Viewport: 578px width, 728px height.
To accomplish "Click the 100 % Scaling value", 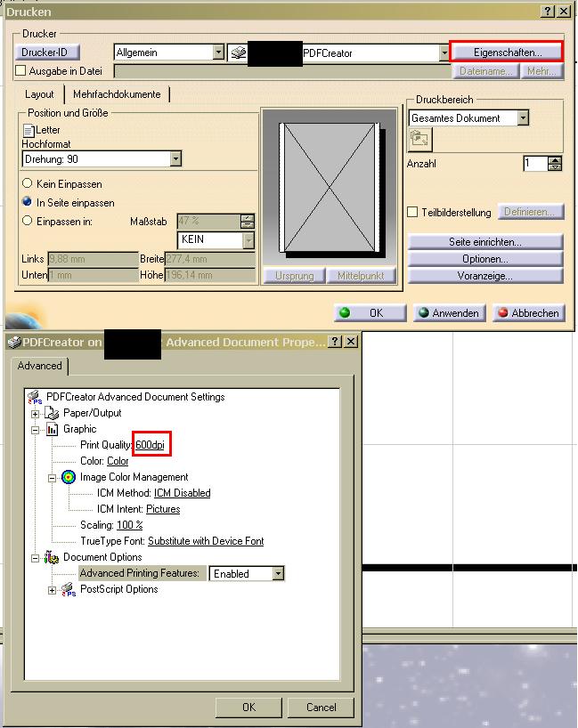I will coord(130,525).
